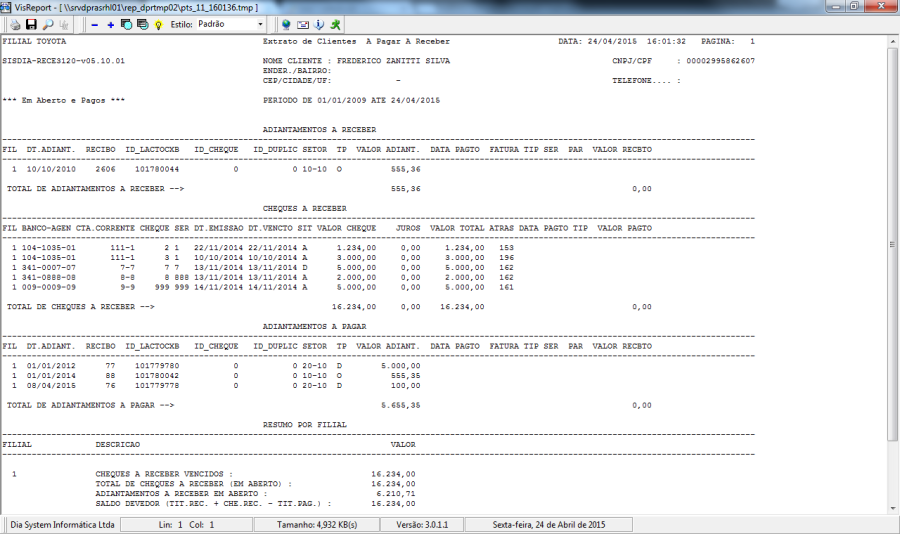
Task: Click ADIANTAMENTOS A RECEBER EM ABERTO value 6.210,71
Action: coord(396,494)
